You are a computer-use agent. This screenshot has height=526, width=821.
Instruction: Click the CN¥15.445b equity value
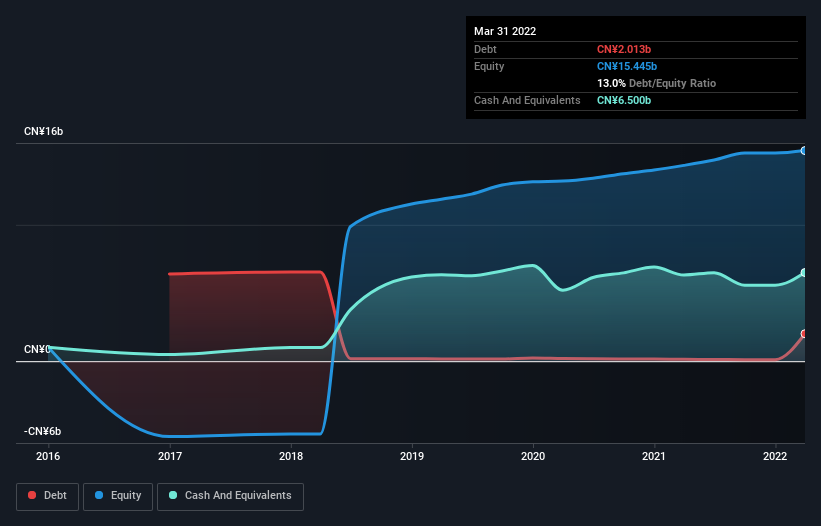tap(627, 66)
